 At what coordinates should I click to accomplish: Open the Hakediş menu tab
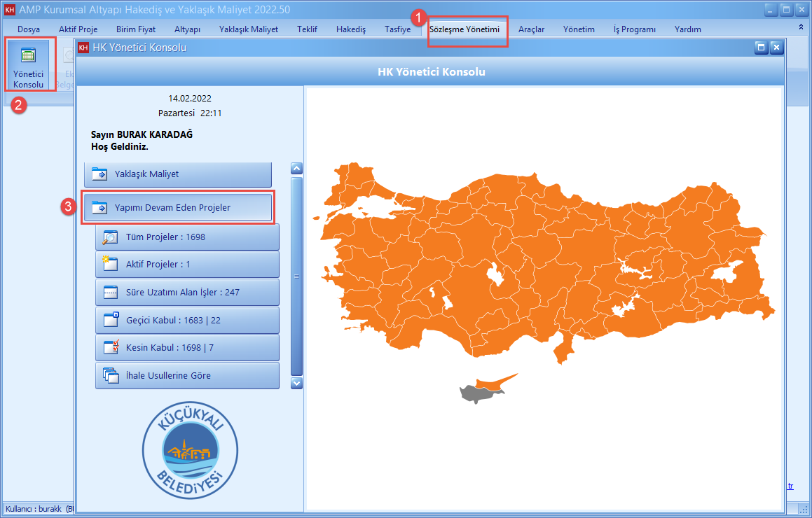tap(351, 29)
